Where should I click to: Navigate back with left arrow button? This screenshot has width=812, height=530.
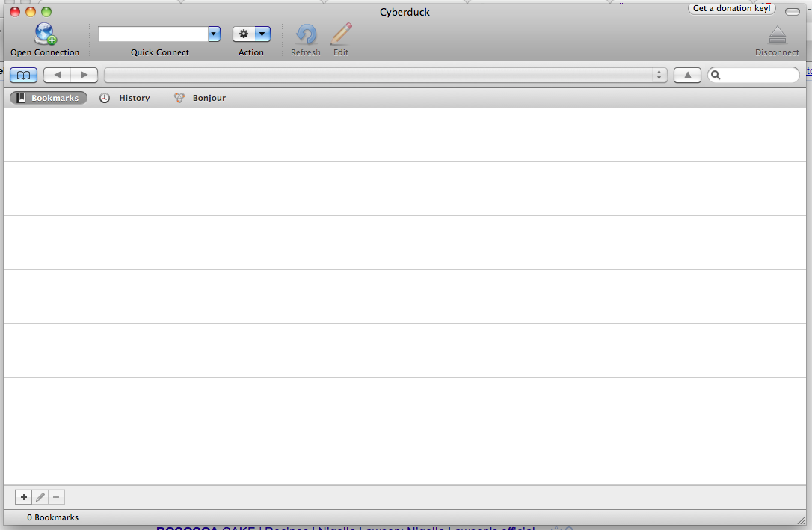(57, 75)
